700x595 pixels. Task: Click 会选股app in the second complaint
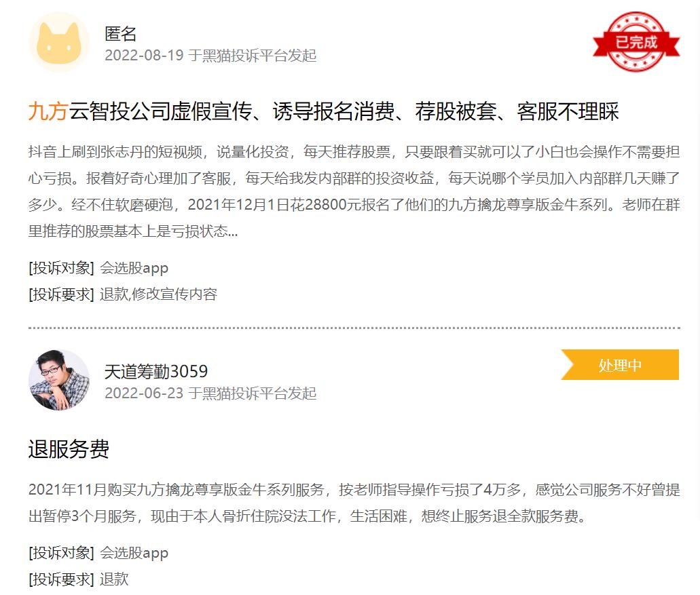[x=134, y=553]
